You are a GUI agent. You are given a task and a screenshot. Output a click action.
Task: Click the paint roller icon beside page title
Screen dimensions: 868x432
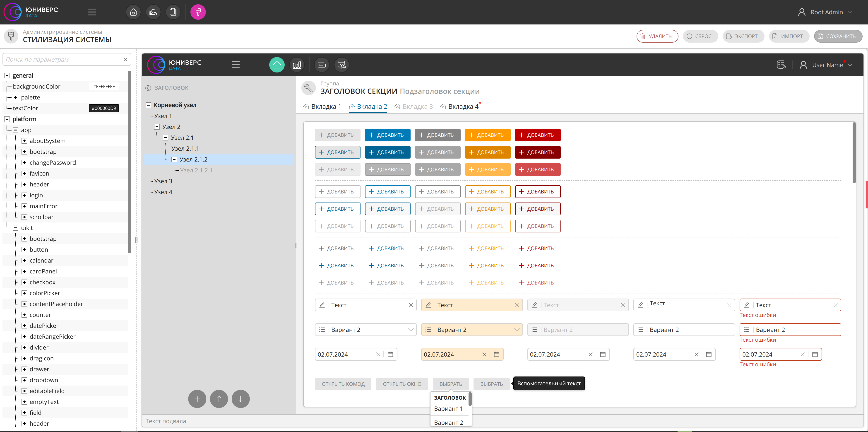tap(11, 36)
